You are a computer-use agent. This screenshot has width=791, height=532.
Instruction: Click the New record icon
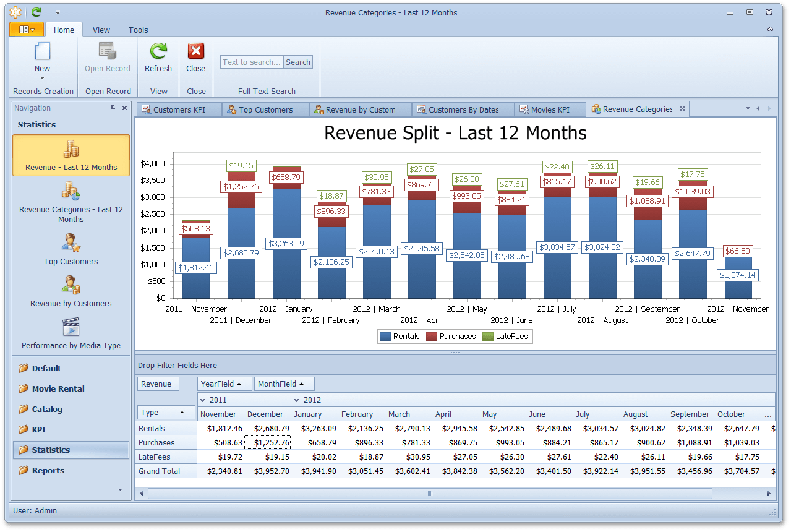tap(42, 52)
